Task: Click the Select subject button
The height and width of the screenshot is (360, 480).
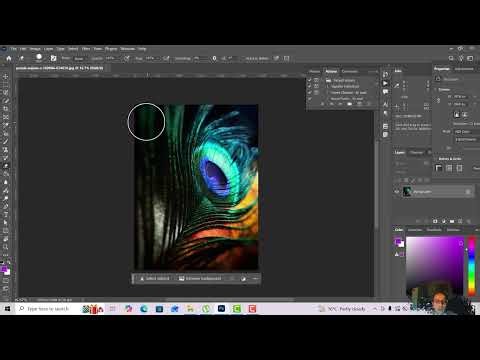Action: tap(155, 278)
